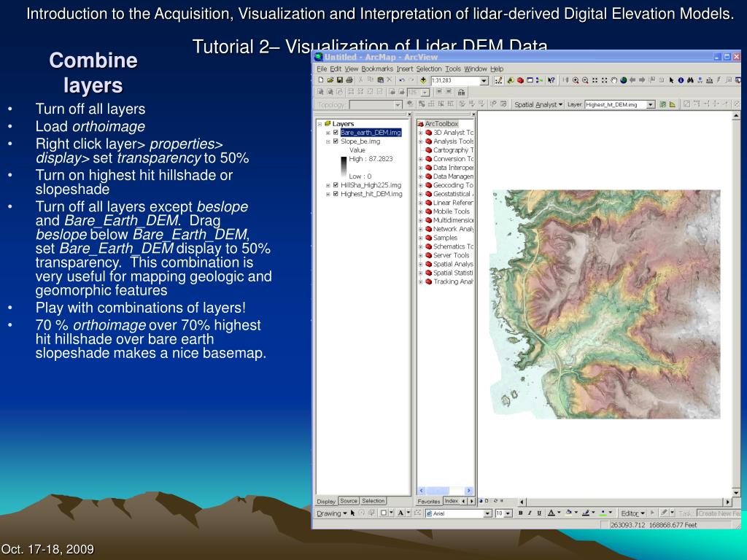Viewport: 747px width, 560px height.
Task: Switch to the Favorites tab in ArcToolbox
Action: [429, 502]
